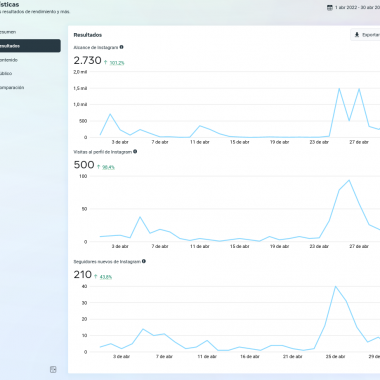Click info icon beside Alcance de Instagram
Viewport: 380px width, 380px height.
click(122, 47)
